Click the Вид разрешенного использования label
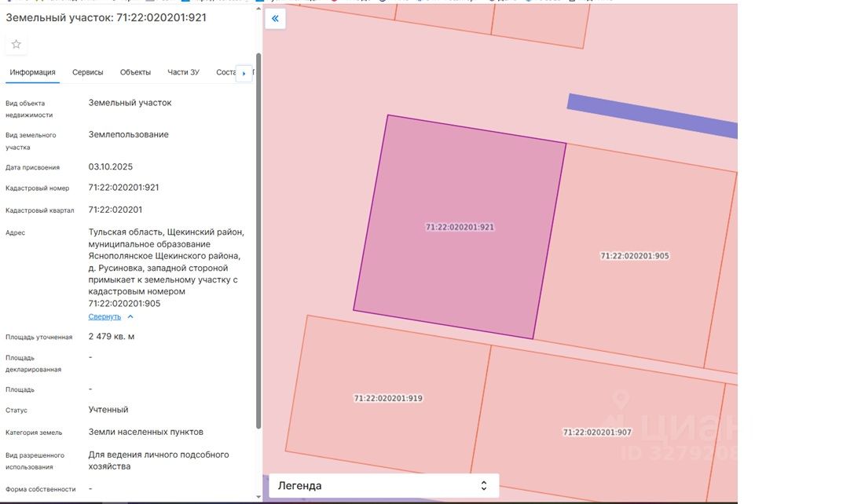 pyautogui.click(x=35, y=461)
